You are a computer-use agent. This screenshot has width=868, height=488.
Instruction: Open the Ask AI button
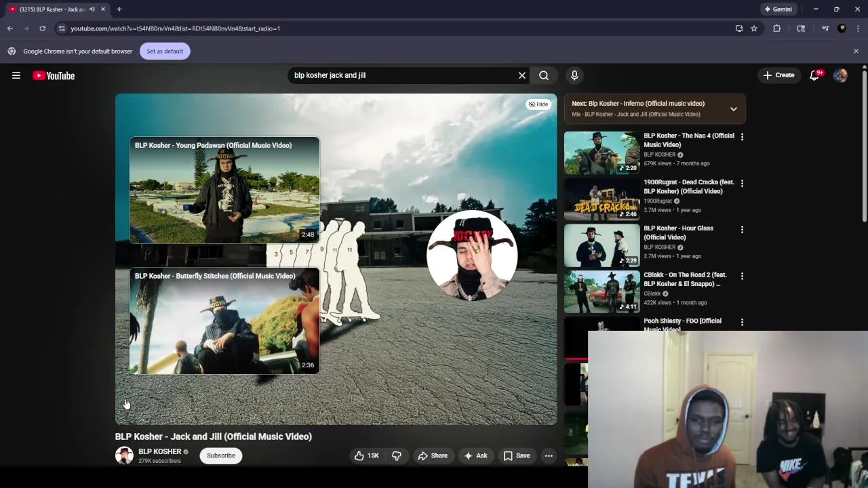tap(475, 455)
